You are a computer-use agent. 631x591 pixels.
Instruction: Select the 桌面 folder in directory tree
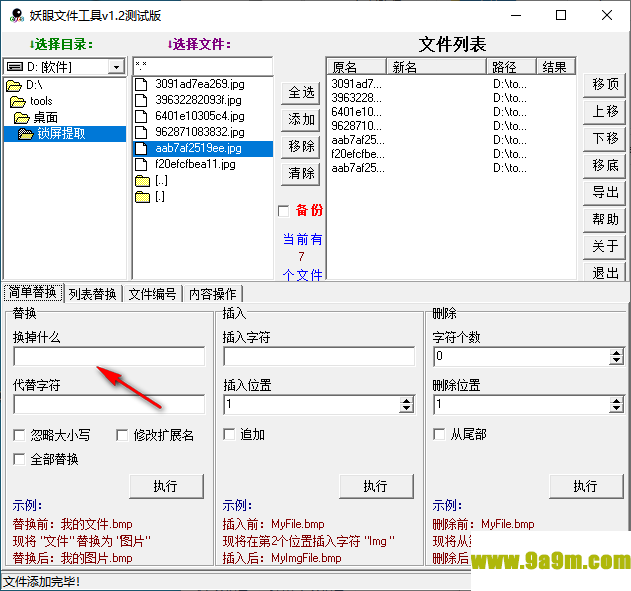(36, 117)
